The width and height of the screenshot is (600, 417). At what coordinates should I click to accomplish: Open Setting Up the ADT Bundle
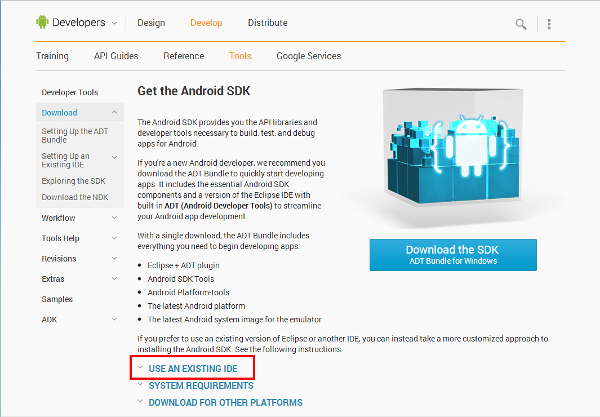[75, 135]
